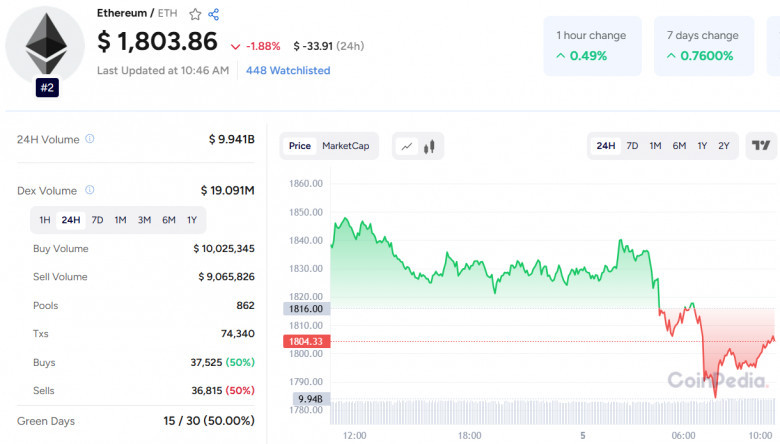Click the 9.94B volume axis label

click(x=310, y=399)
